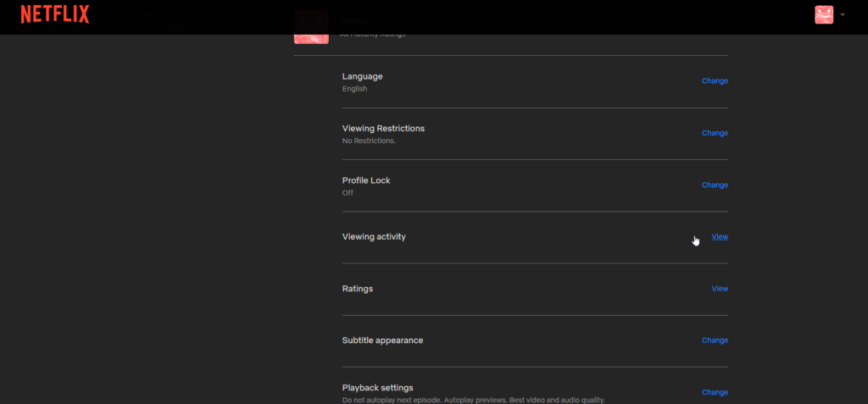Screen dimensions: 868x404
Task: Expand the account dropdown arrow
Action: coord(843,15)
